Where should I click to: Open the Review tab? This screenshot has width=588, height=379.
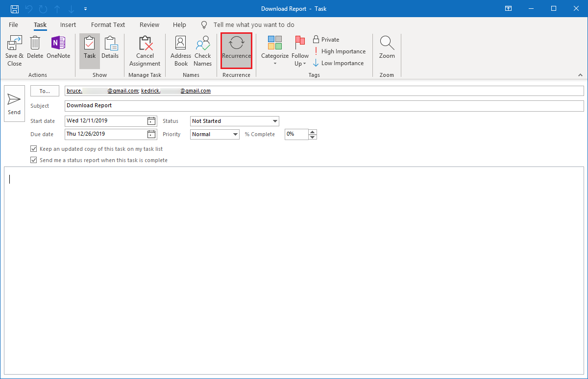coord(149,24)
